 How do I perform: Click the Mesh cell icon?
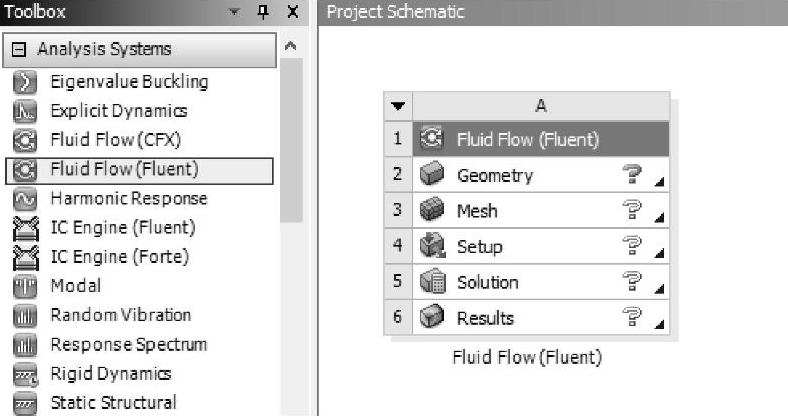432,211
